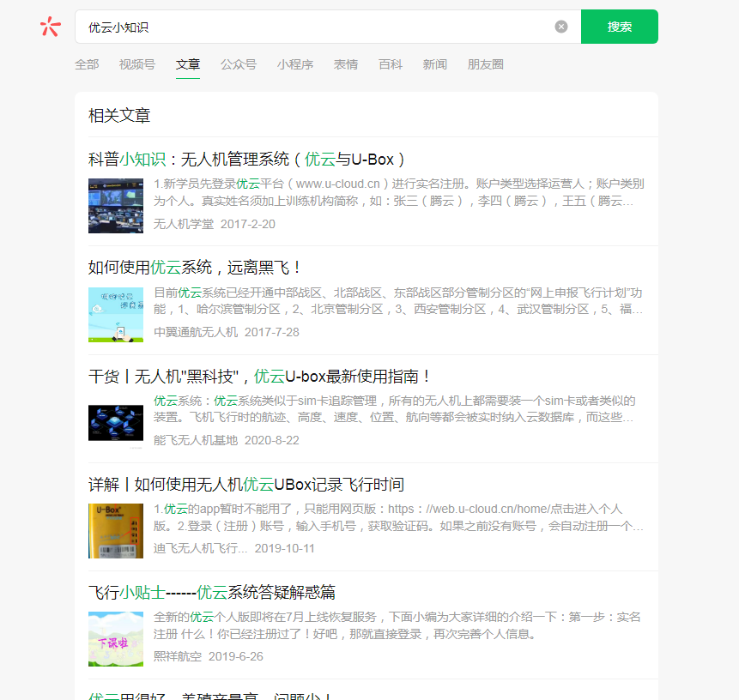Click snippet starting 1.新学员先登录优云平台

399,192
